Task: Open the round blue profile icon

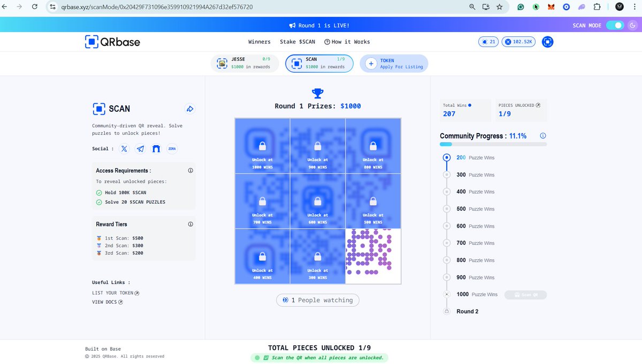Action: coord(547,42)
